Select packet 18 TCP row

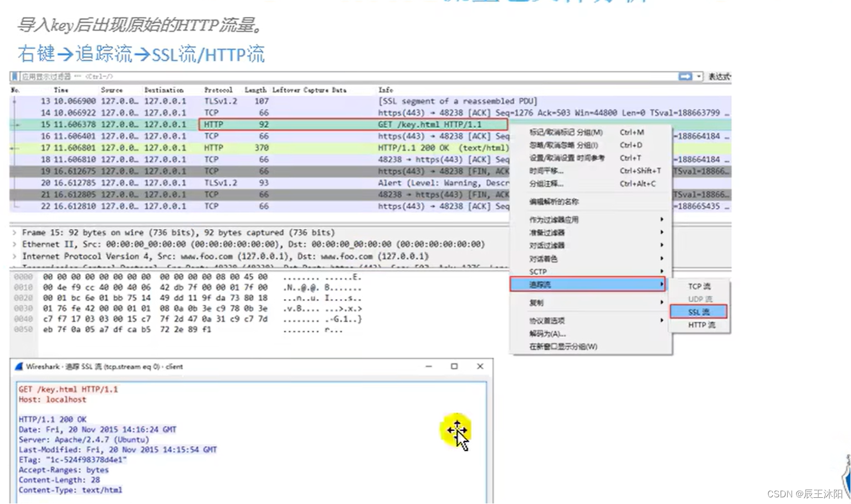pyautogui.click(x=259, y=160)
